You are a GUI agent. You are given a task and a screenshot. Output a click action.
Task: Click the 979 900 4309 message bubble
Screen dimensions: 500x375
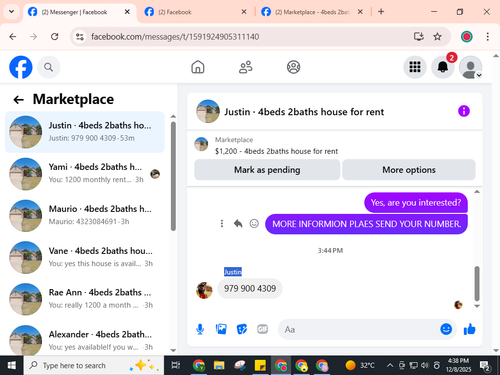[x=250, y=288]
